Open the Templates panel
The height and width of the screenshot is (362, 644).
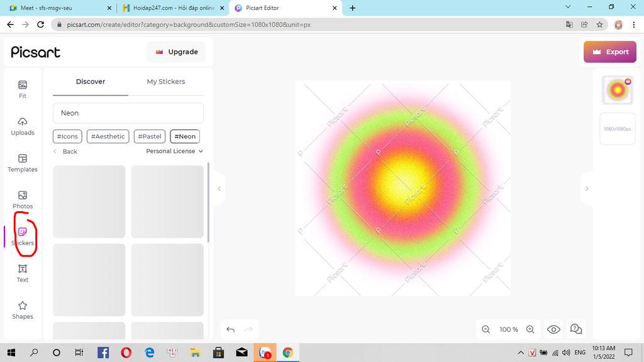(22, 163)
